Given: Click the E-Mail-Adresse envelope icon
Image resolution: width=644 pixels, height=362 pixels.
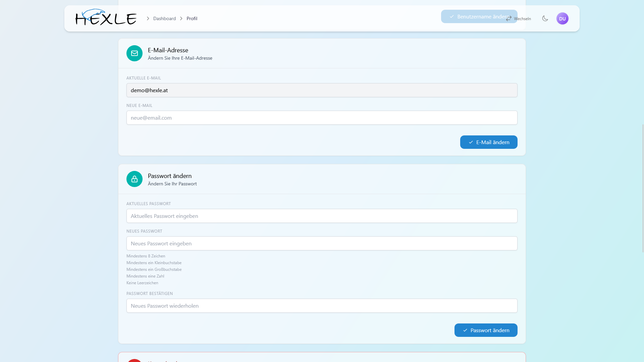Looking at the screenshot, I should (135, 53).
